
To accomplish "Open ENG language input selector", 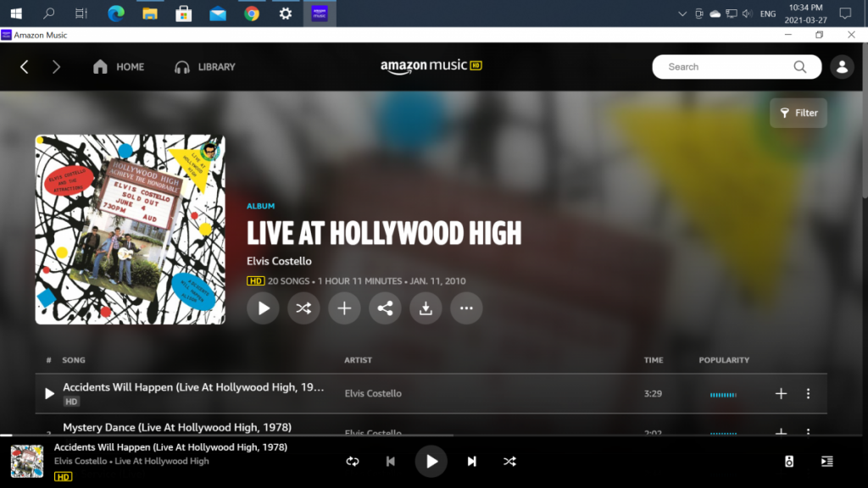I will click(x=768, y=14).
